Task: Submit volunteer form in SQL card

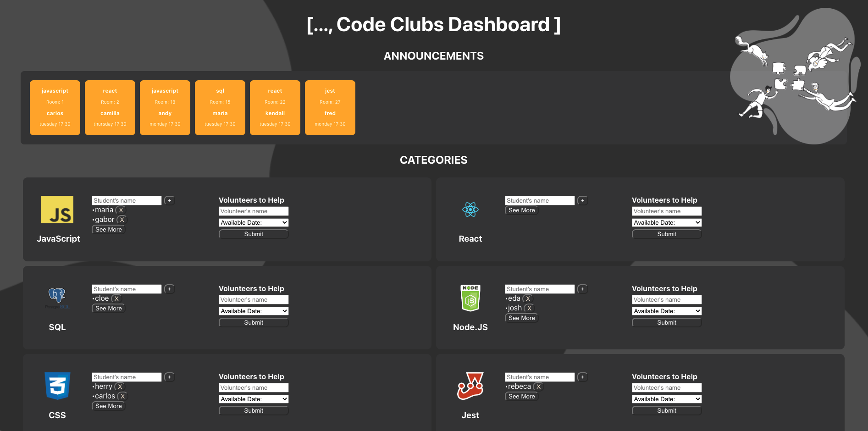Action: [x=254, y=322]
